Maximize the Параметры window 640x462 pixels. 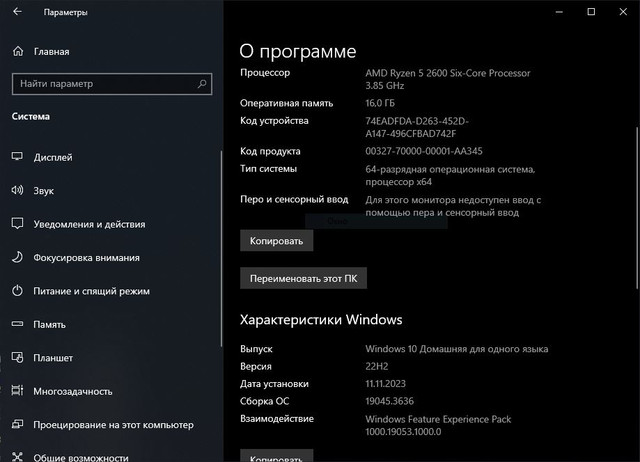pyautogui.click(x=591, y=12)
